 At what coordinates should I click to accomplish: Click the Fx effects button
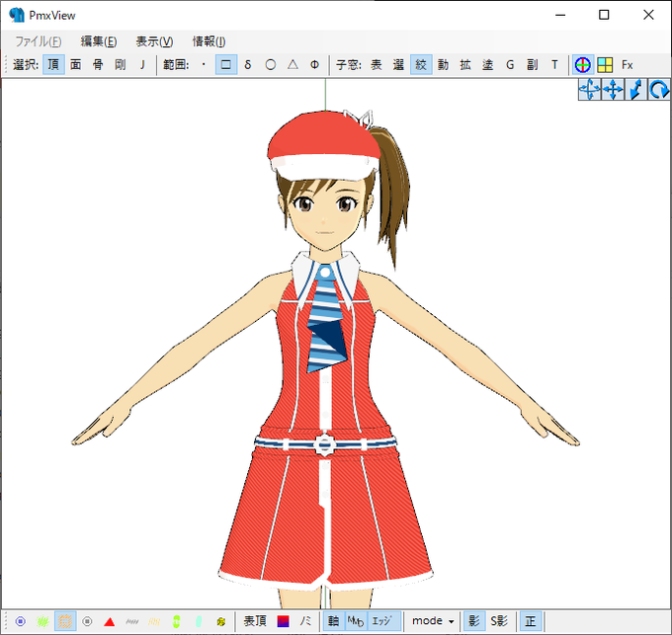click(x=628, y=64)
